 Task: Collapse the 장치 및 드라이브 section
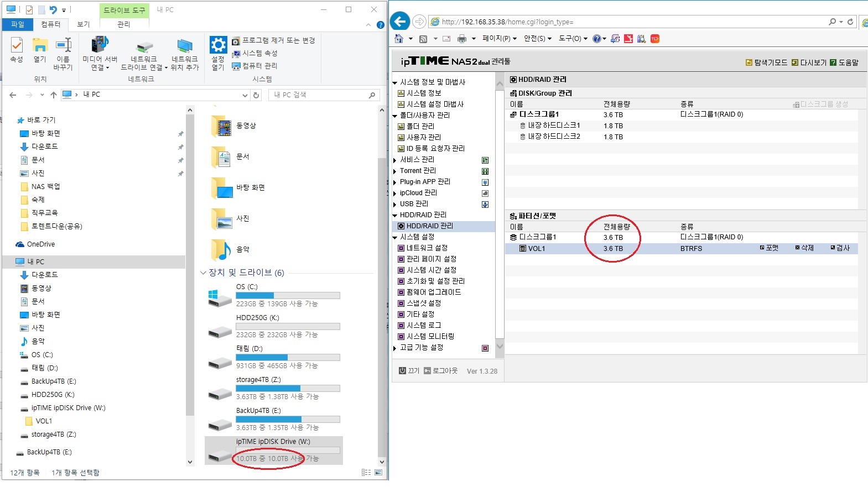pos(203,273)
